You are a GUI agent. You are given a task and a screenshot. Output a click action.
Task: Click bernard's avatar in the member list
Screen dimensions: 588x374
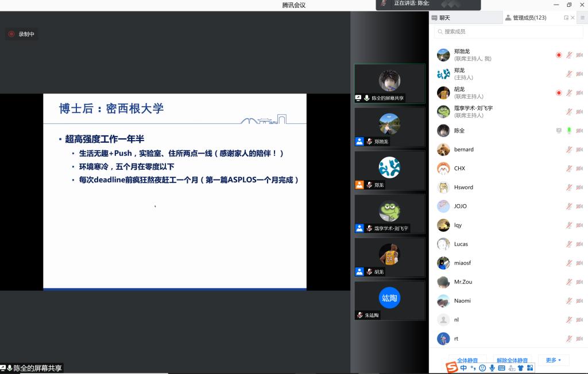click(443, 150)
